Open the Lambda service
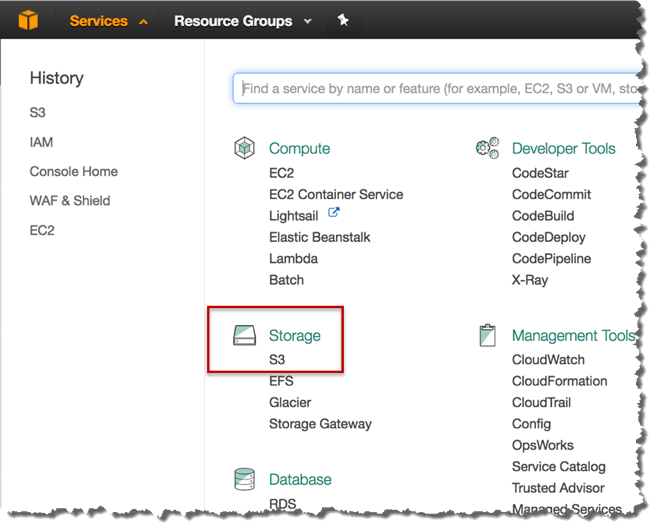 point(293,259)
